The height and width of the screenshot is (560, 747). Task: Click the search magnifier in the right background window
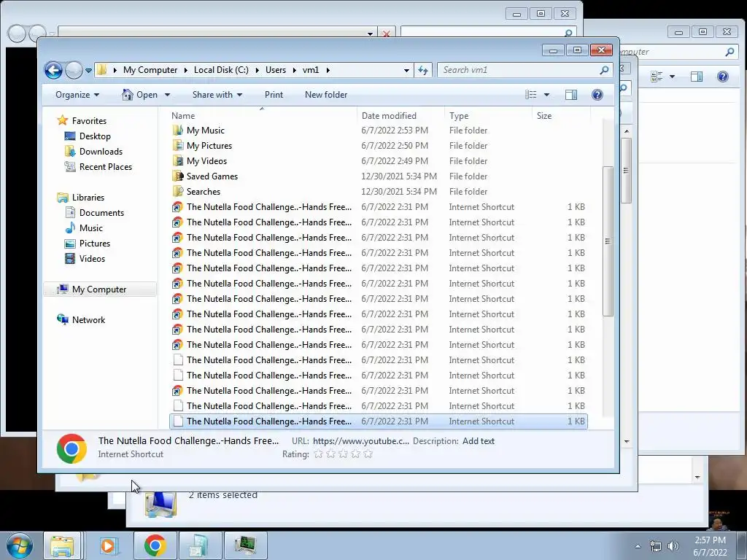(729, 52)
